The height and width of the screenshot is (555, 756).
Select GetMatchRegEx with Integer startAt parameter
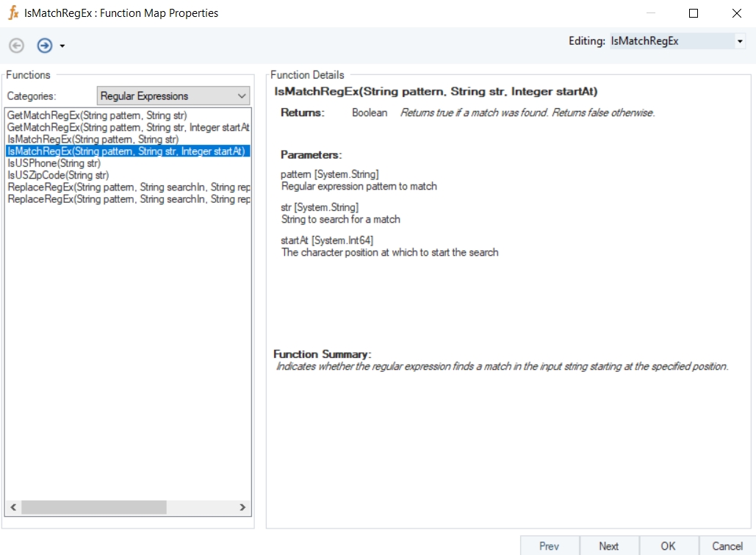128,127
